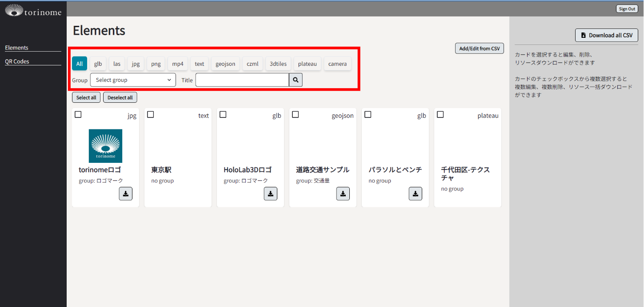Download the HoloLab3Dロゴ glb resource

point(270,194)
